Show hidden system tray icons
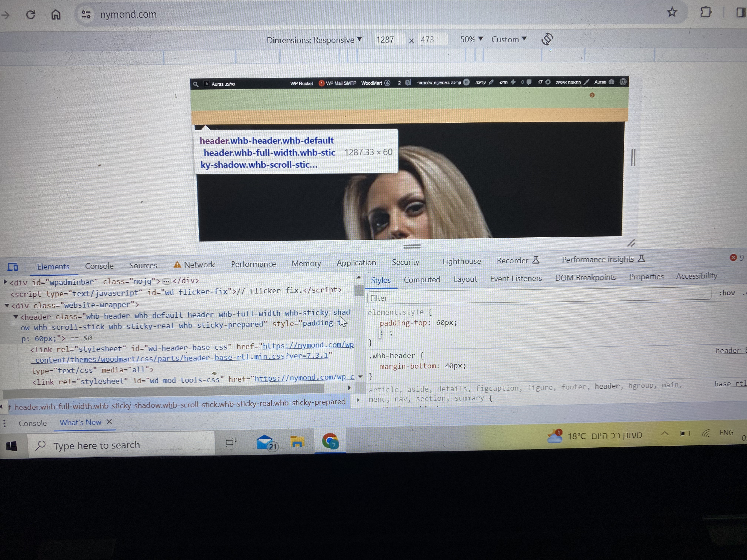747x560 pixels. pos(665,433)
